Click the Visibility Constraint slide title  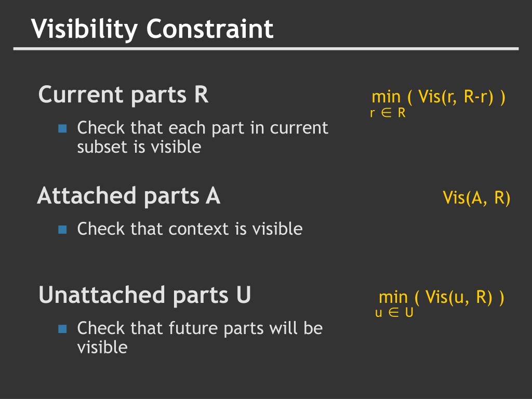152,29
